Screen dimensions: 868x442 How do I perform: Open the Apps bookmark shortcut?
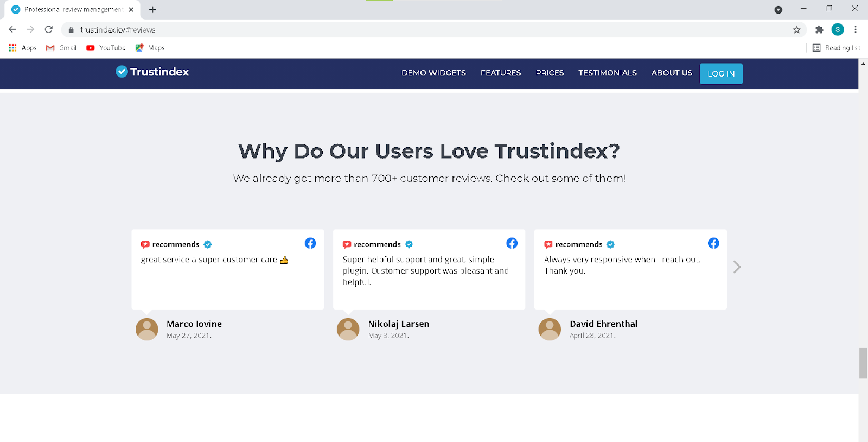pos(23,48)
